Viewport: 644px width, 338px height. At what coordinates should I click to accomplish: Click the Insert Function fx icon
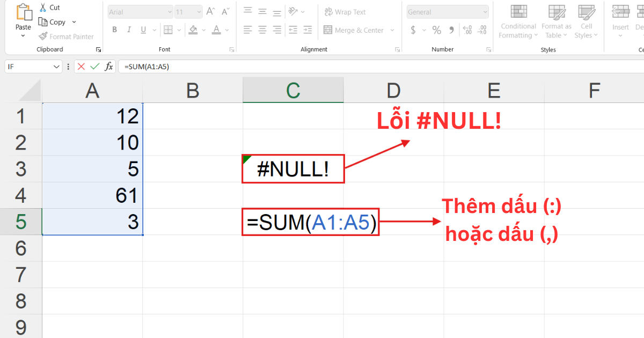click(x=109, y=66)
